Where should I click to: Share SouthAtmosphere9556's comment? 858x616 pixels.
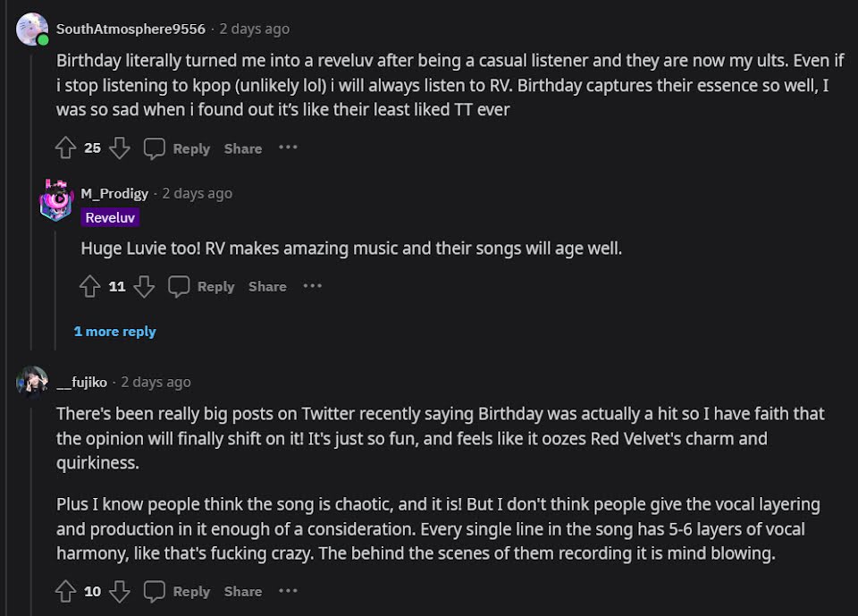tap(243, 148)
